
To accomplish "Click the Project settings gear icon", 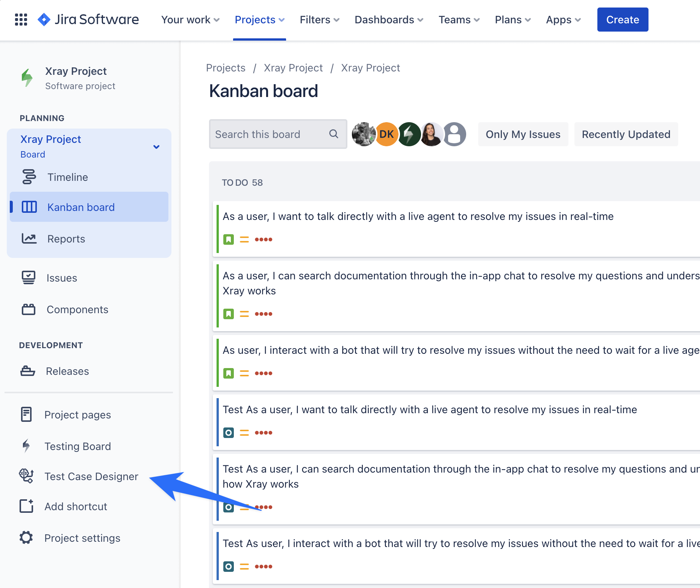I will [x=26, y=538].
